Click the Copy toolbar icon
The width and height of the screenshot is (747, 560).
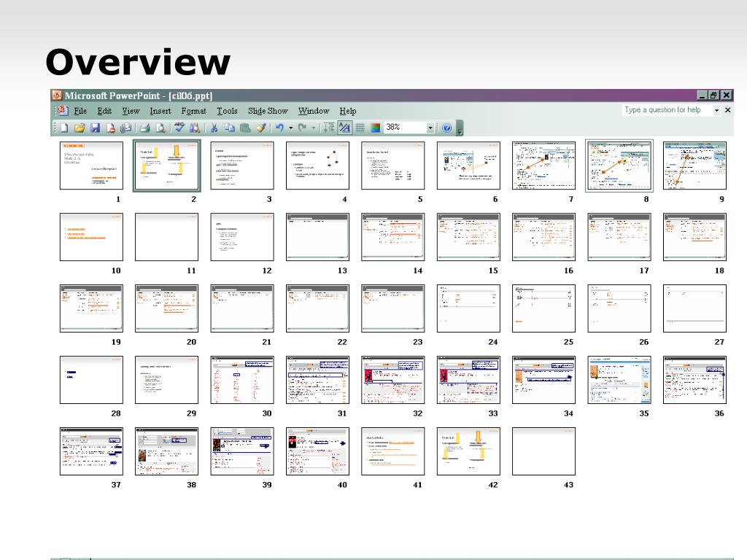(230, 128)
